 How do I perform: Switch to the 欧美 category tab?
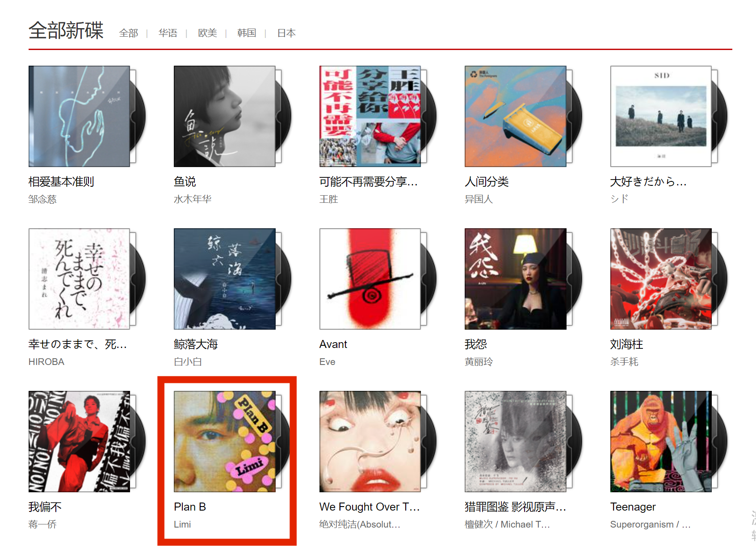[x=207, y=33]
